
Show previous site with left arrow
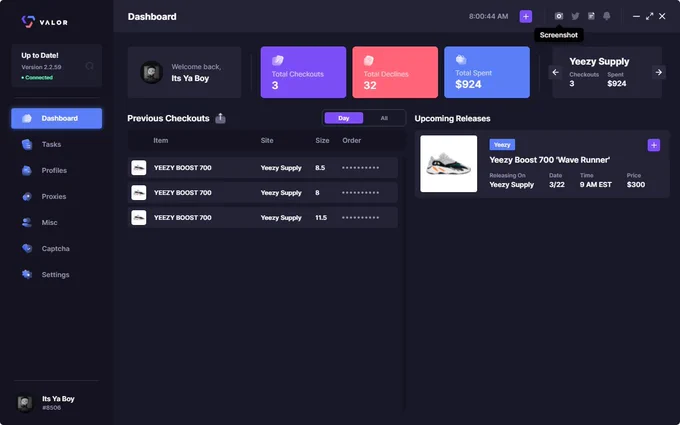coord(556,72)
